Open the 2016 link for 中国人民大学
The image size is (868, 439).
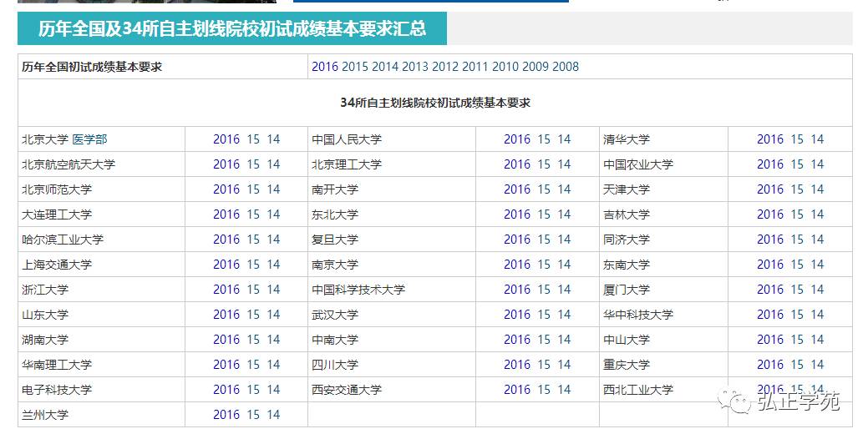(517, 139)
